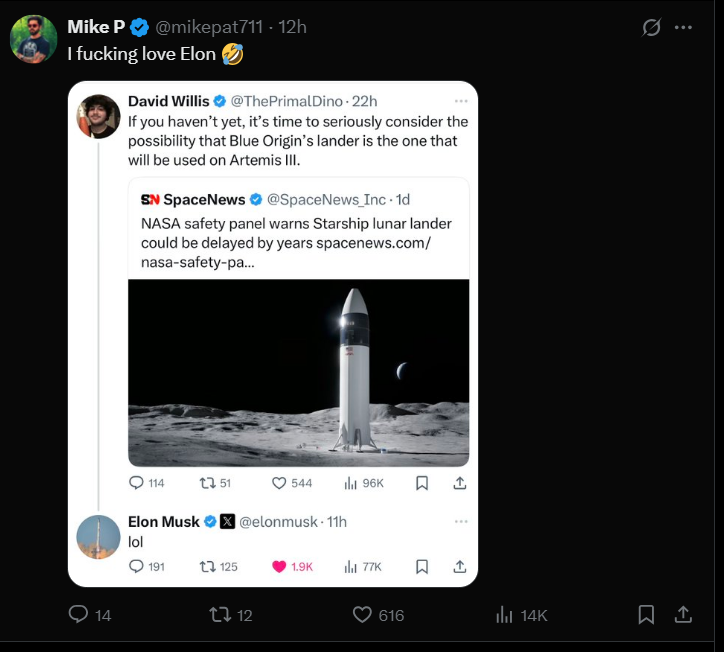Open Mike P's profile picture
This screenshot has width=724, height=652.
[x=33, y=39]
